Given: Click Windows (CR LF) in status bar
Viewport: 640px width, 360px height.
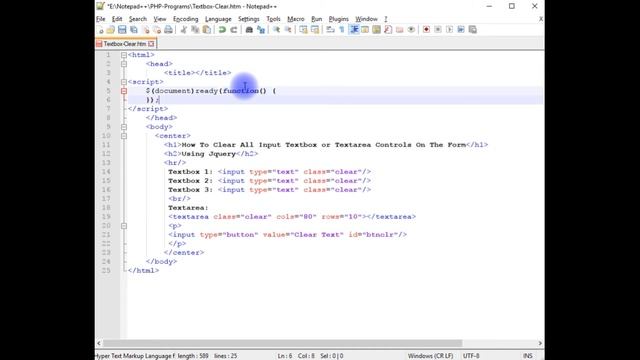Looking at the screenshot, I should tap(430, 356).
